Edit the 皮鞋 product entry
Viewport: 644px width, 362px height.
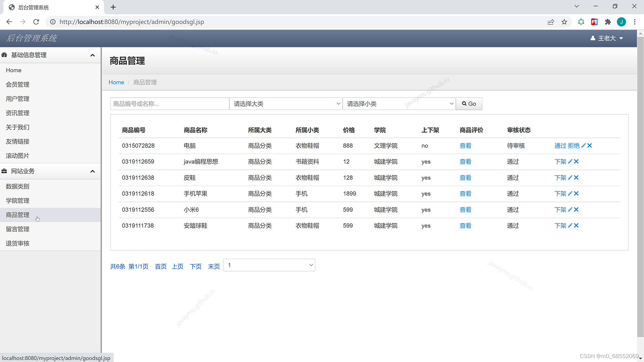[x=570, y=178]
